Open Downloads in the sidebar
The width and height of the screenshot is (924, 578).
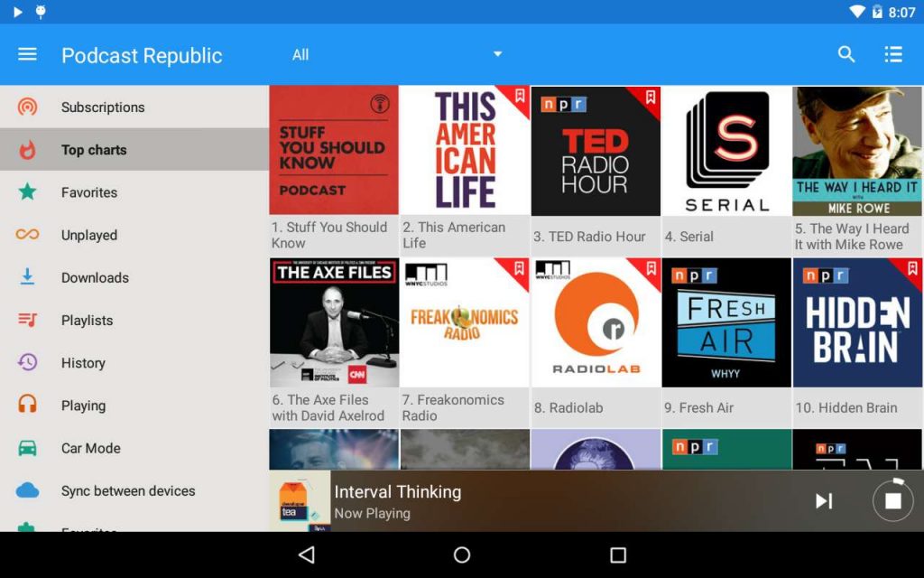coord(134,277)
